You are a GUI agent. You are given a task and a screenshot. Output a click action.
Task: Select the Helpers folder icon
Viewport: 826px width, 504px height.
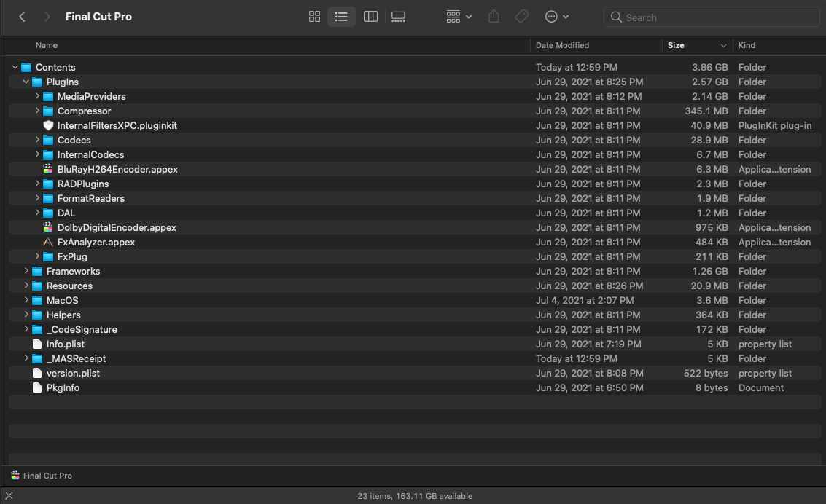point(37,315)
